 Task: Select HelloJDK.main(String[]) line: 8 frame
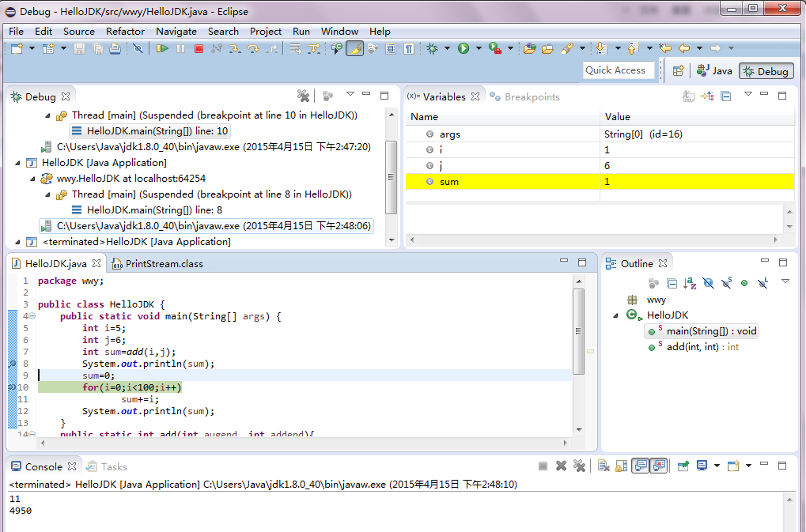tap(147, 210)
